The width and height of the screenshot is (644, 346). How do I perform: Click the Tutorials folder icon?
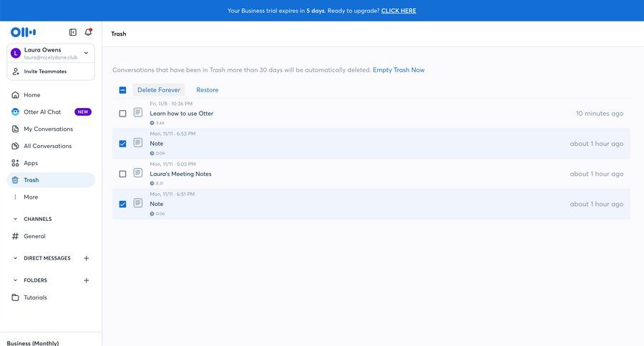15,297
